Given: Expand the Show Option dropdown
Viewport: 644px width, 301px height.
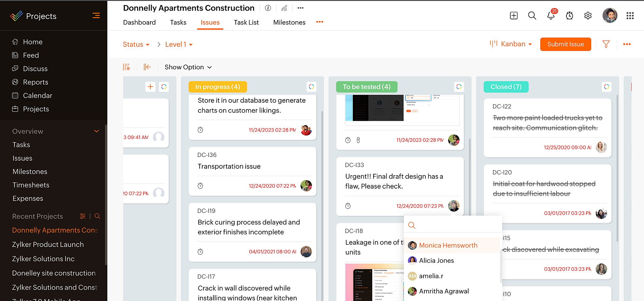Looking at the screenshot, I should click(x=188, y=67).
